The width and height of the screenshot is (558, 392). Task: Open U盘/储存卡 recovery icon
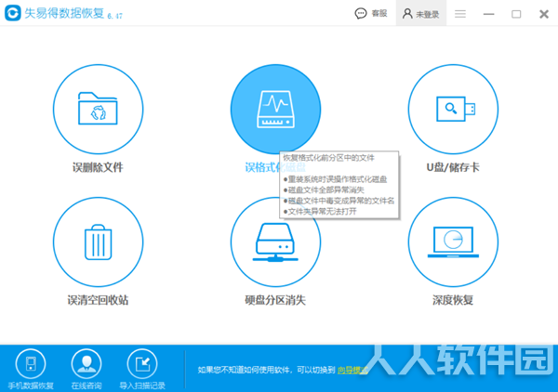coord(453,109)
